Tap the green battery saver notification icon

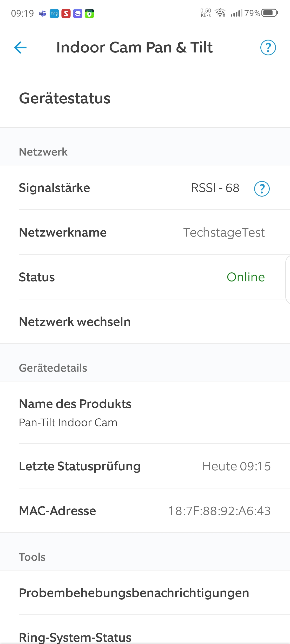89,14
